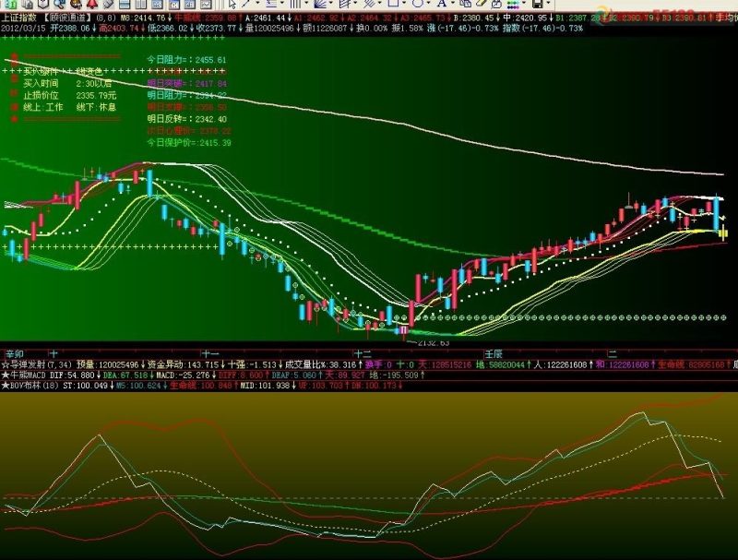Select the rectangle drawing tool
The image size is (738, 560).
[393, 4]
